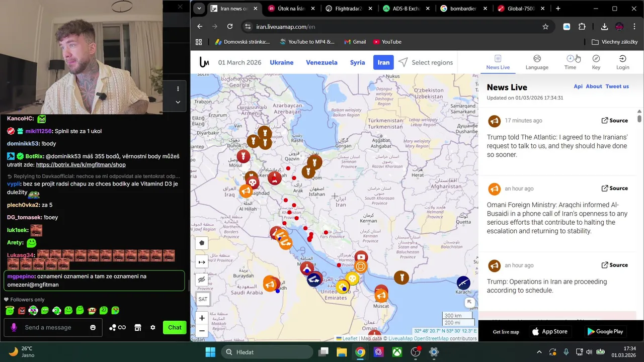Open the apps grid in bookmarks bar
The image size is (644, 362).
coord(199,42)
